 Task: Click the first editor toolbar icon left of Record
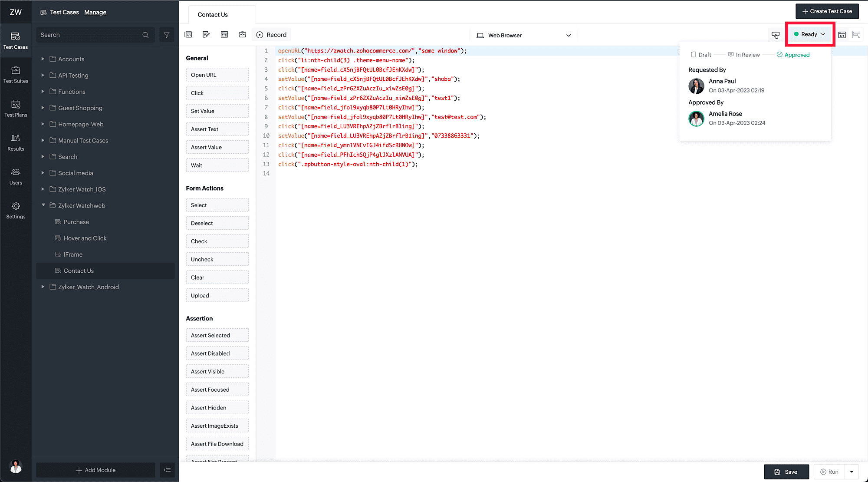188,35
